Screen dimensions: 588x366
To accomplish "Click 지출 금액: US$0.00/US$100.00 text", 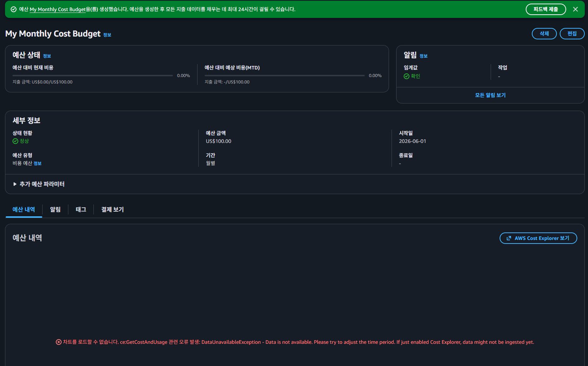I will coord(43,82).
